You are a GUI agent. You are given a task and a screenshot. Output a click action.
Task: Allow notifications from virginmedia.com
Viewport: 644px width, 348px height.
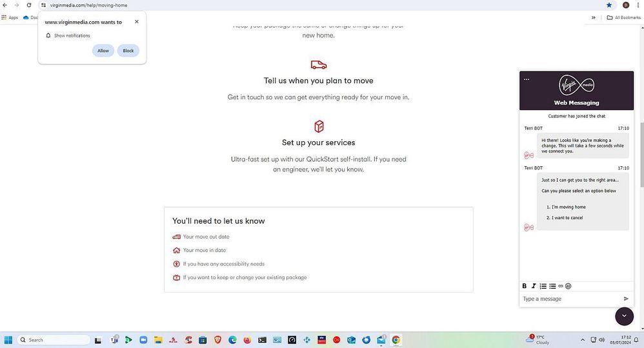tap(103, 51)
